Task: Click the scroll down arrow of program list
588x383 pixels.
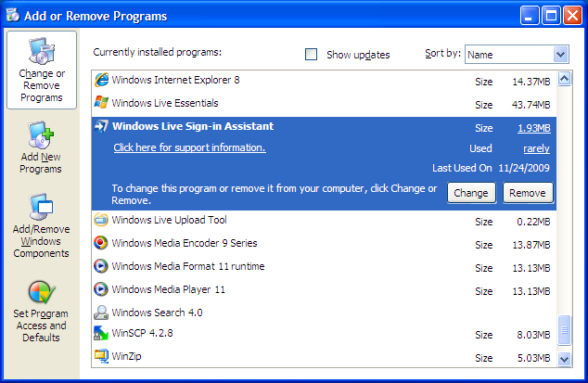Action: [565, 358]
